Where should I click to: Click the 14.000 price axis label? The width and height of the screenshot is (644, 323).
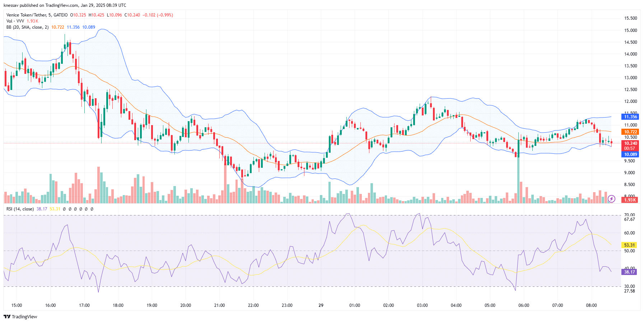[630, 54]
